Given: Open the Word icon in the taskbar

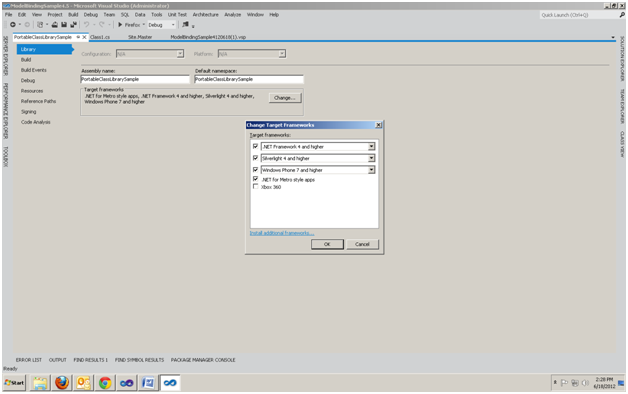Looking at the screenshot, I should (x=148, y=383).
